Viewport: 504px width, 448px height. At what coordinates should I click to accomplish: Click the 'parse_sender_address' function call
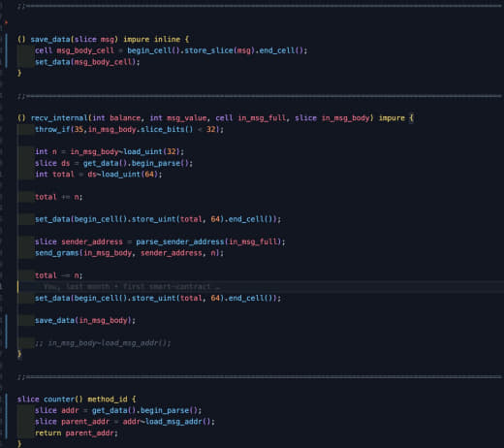[180, 241]
